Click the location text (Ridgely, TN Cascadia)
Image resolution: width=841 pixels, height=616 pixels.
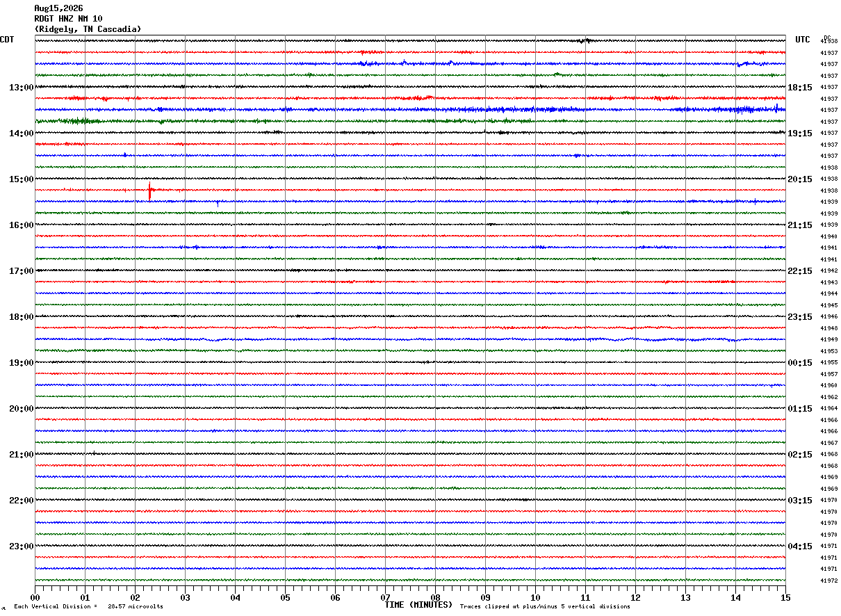point(88,29)
